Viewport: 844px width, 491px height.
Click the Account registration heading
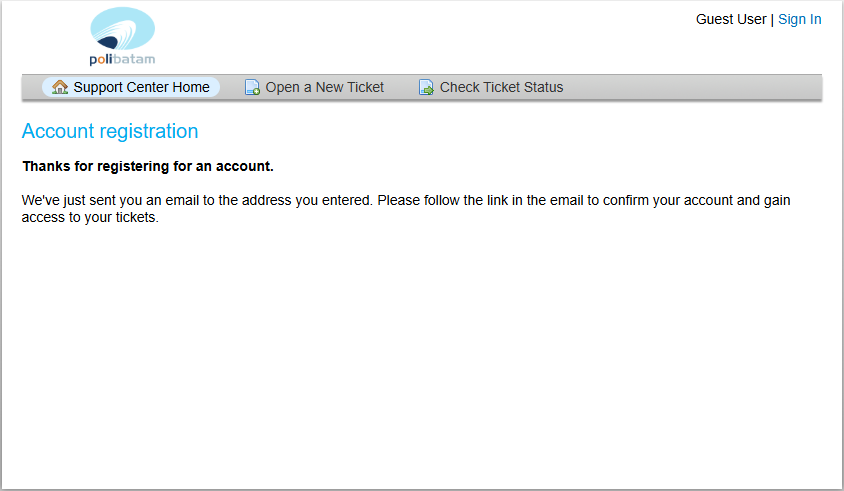point(110,131)
